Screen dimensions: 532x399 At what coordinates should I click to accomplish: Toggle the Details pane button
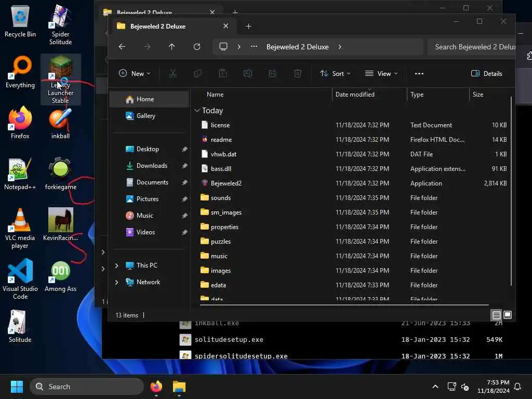(x=486, y=73)
